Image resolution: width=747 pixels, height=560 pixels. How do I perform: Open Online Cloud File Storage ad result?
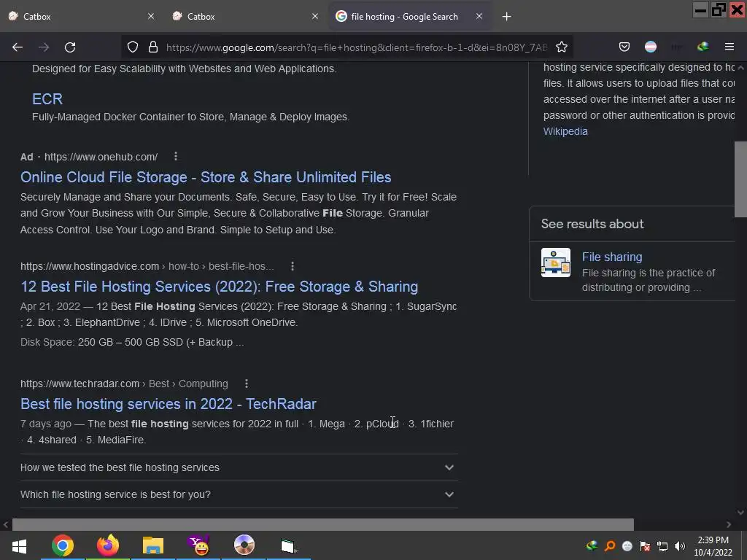[206, 177]
